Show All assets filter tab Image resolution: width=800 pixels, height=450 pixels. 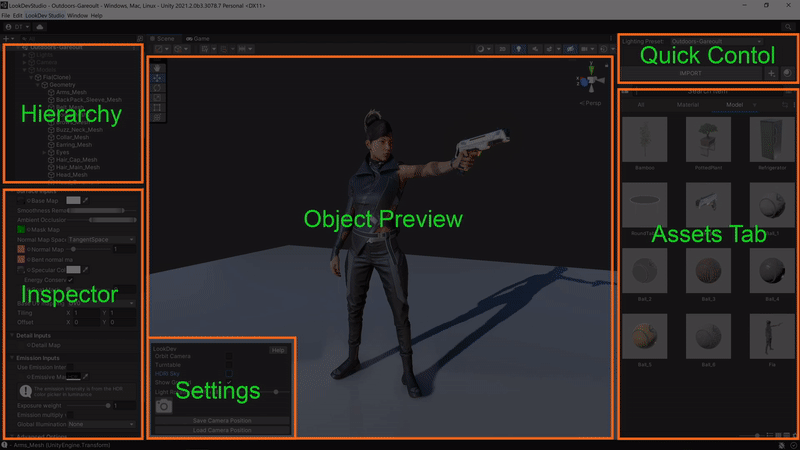coord(641,105)
